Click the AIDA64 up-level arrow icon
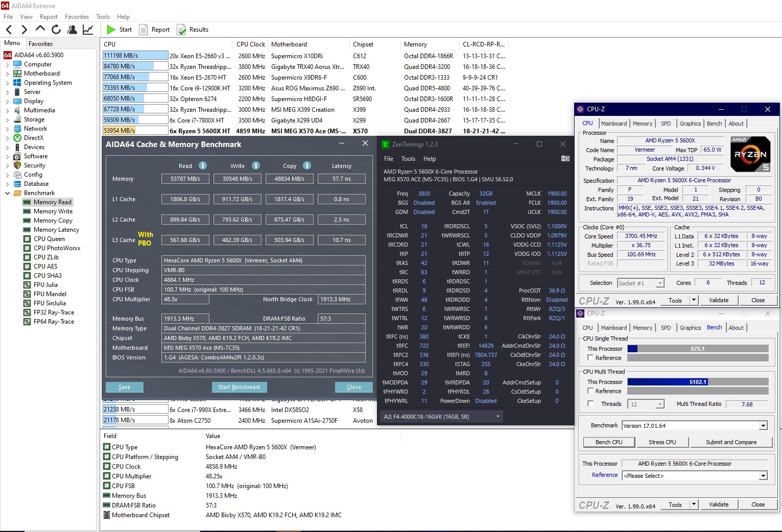 (x=40, y=29)
